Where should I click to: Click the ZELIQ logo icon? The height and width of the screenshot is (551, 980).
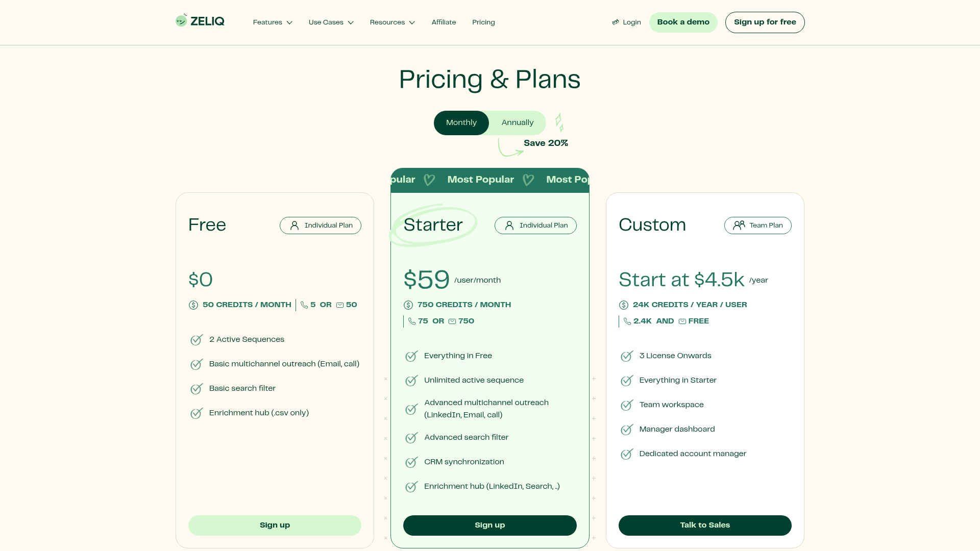(x=182, y=21)
